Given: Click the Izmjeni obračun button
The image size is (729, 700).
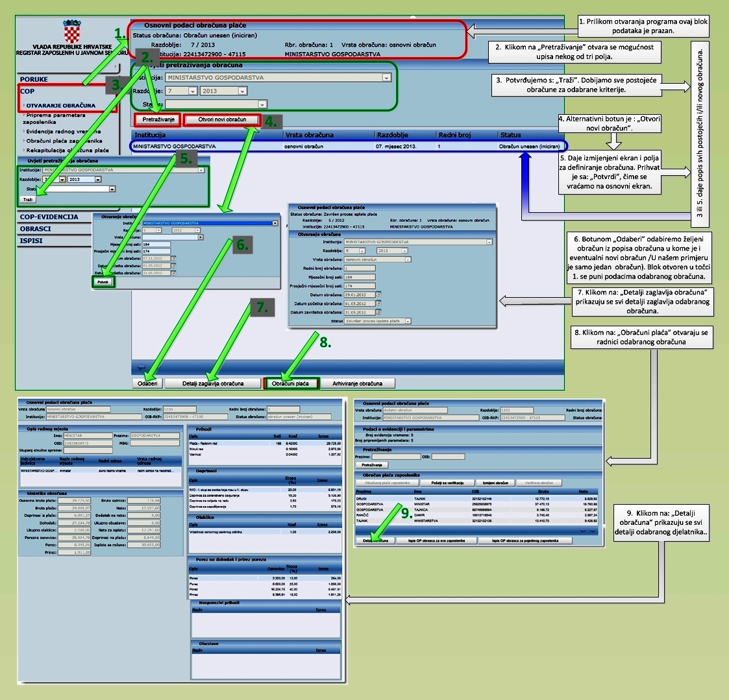Looking at the screenshot, I should point(495,483).
